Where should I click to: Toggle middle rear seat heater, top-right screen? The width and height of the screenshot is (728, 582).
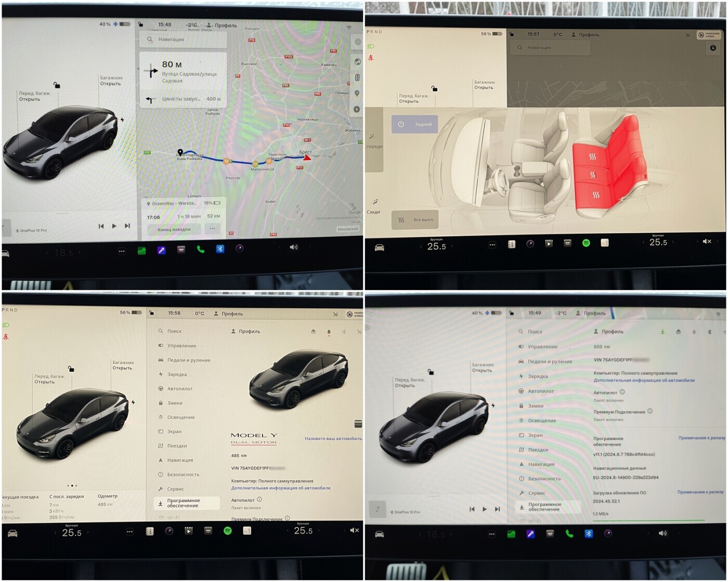(x=593, y=175)
